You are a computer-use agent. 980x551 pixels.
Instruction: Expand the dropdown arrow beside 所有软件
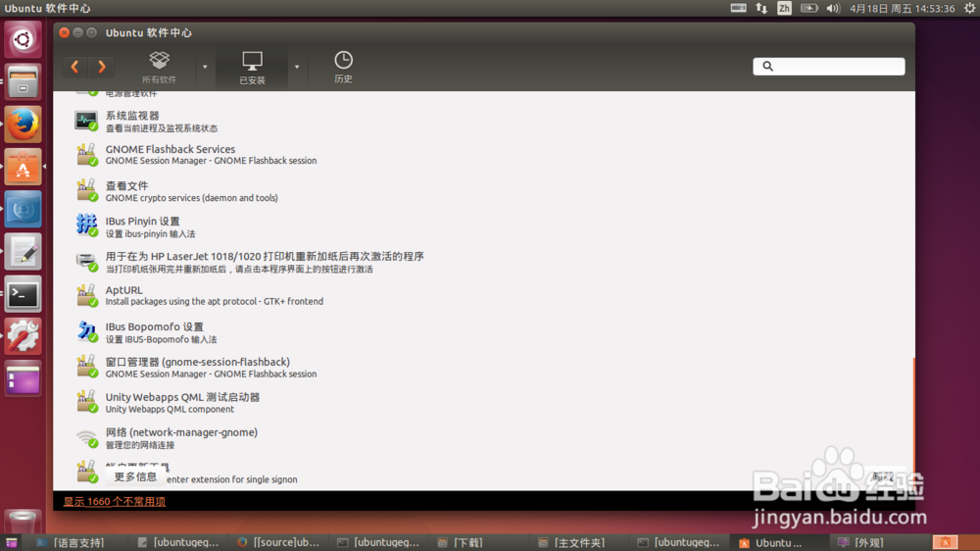tap(205, 67)
